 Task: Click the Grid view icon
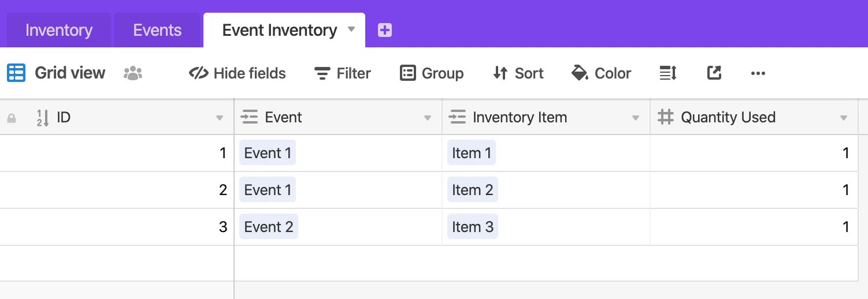[x=16, y=73]
